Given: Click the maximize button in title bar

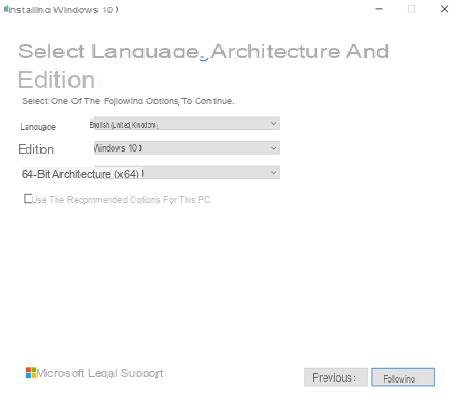Looking at the screenshot, I should 412,9.
